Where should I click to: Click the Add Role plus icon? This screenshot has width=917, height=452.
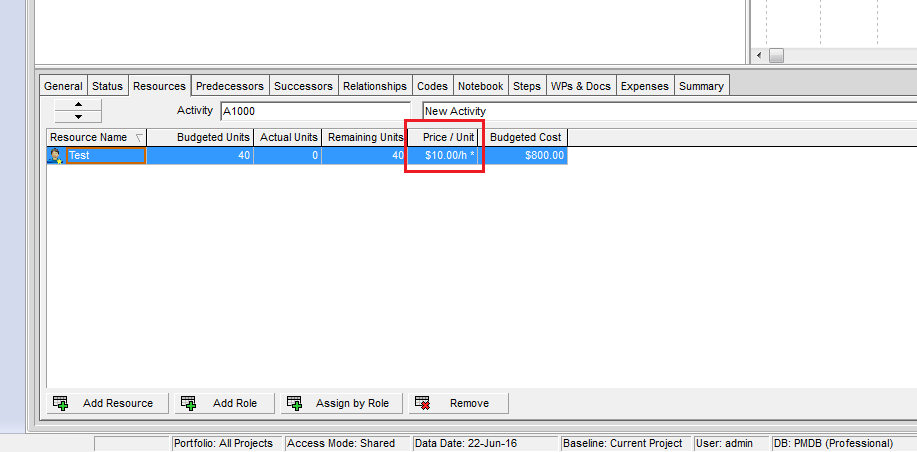tap(190, 403)
